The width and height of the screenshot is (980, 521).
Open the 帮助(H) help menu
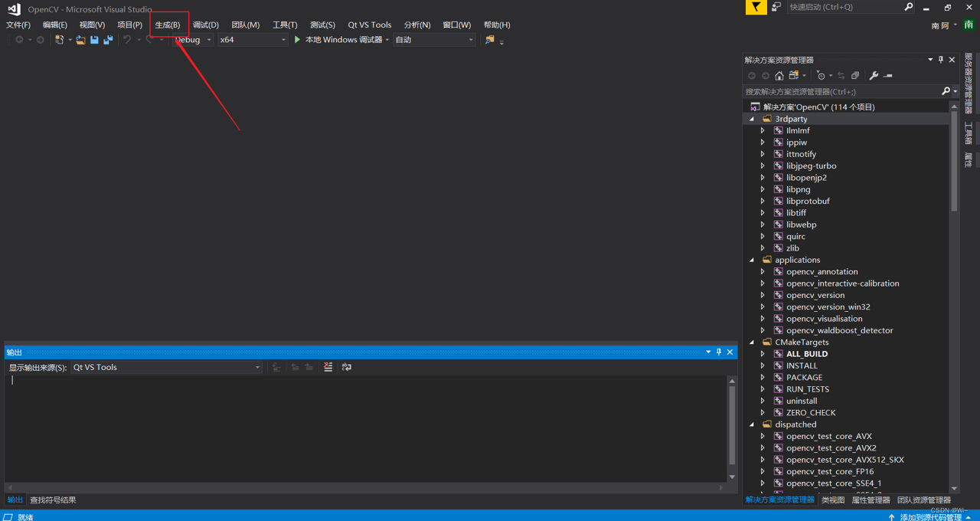497,25
